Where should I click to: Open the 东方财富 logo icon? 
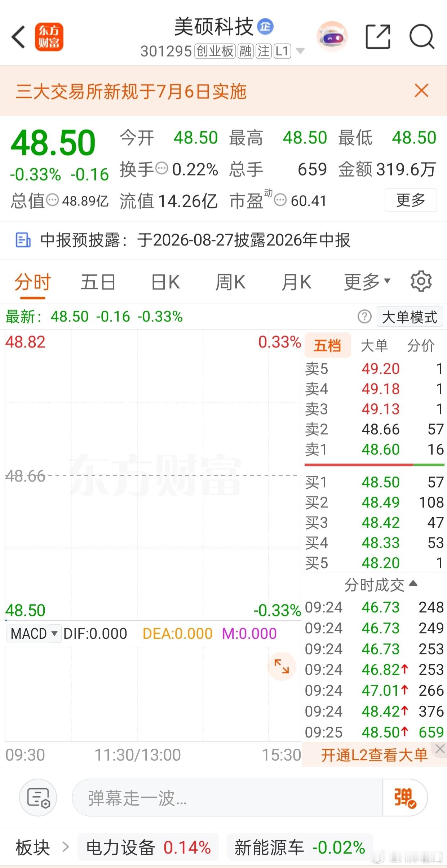[49, 37]
